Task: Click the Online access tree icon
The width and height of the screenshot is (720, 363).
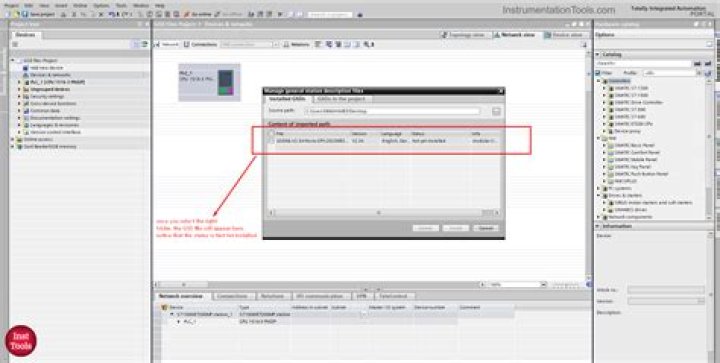Action: [x=19, y=140]
